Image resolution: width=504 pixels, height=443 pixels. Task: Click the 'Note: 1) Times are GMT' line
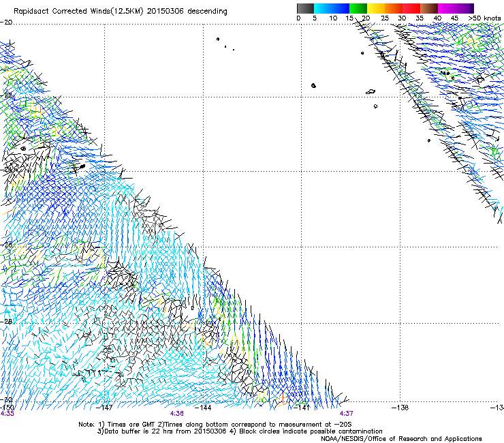[x=215, y=425]
